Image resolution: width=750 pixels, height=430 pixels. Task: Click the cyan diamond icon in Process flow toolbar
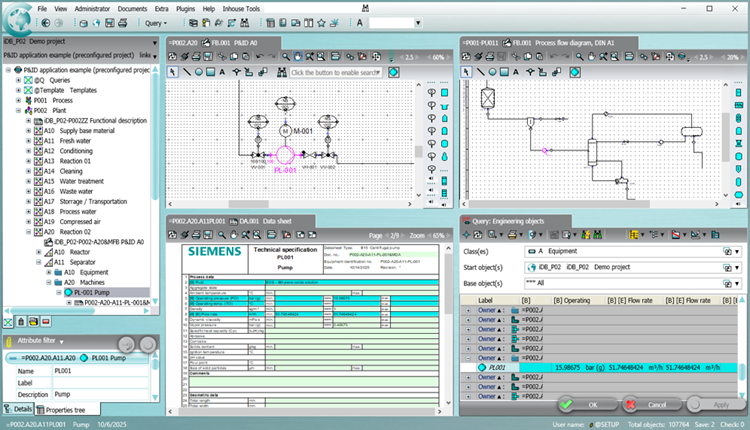[575, 72]
